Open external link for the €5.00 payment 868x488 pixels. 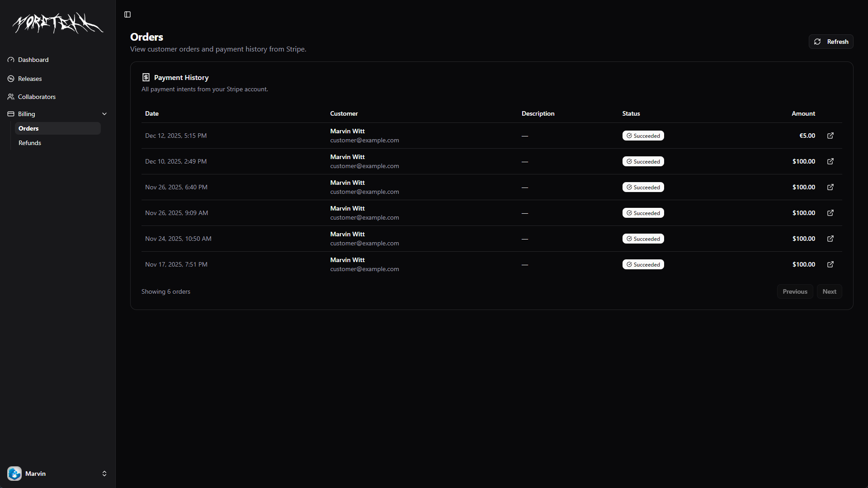click(830, 136)
